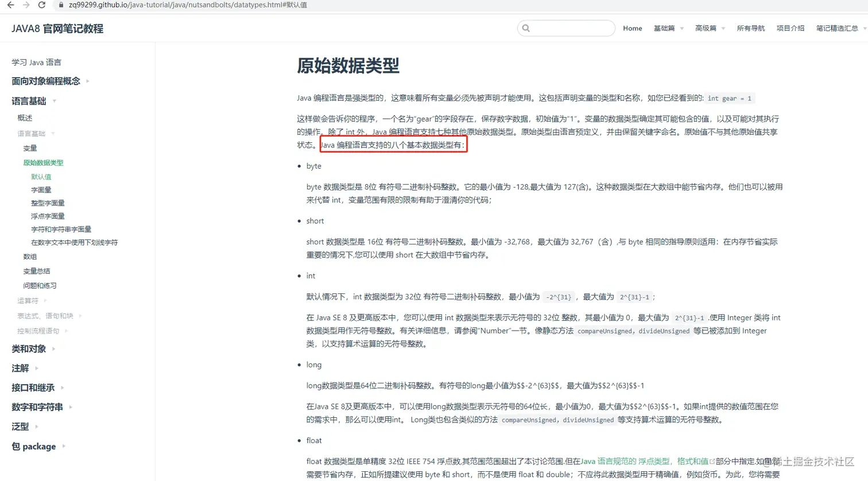Open 概述 in the sidebar
The width and height of the screenshot is (868, 481).
pyautogui.click(x=25, y=118)
